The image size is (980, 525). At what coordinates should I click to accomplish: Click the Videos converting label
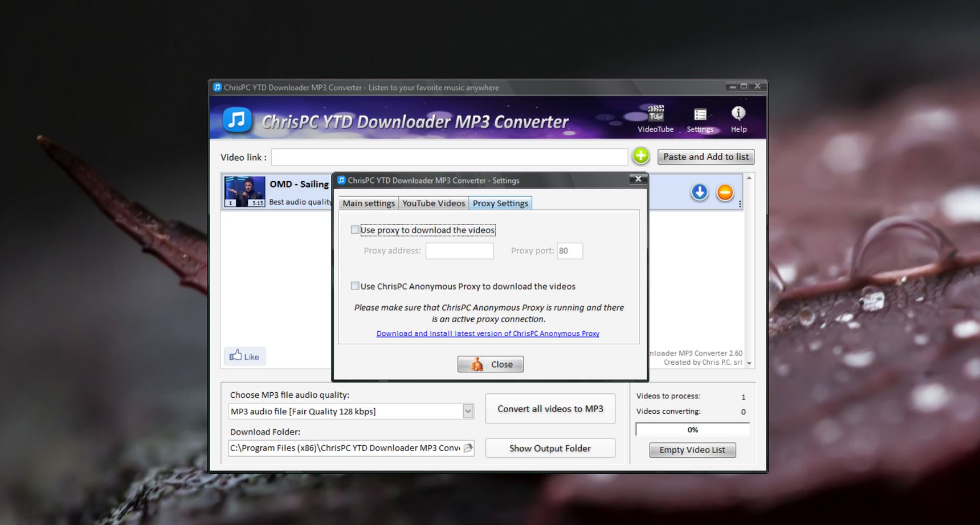668,412
